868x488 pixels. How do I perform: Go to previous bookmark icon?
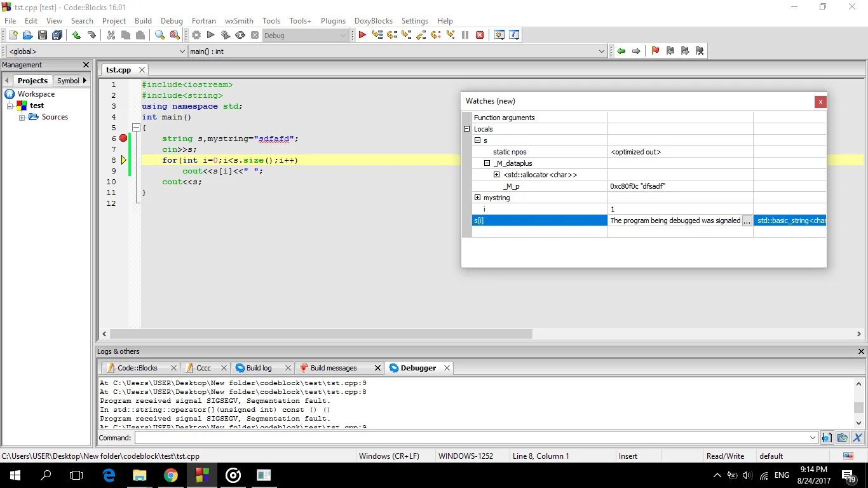click(x=670, y=51)
